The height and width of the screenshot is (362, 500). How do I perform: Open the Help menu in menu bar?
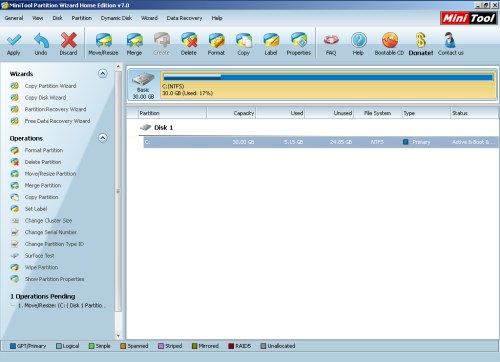click(217, 18)
